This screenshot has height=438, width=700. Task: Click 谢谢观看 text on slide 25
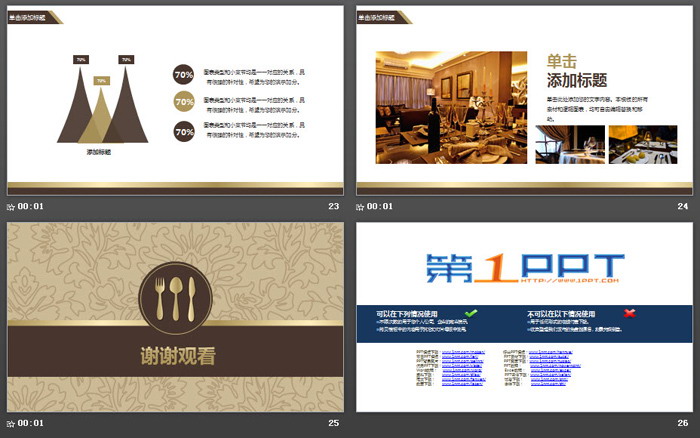tap(177, 355)
